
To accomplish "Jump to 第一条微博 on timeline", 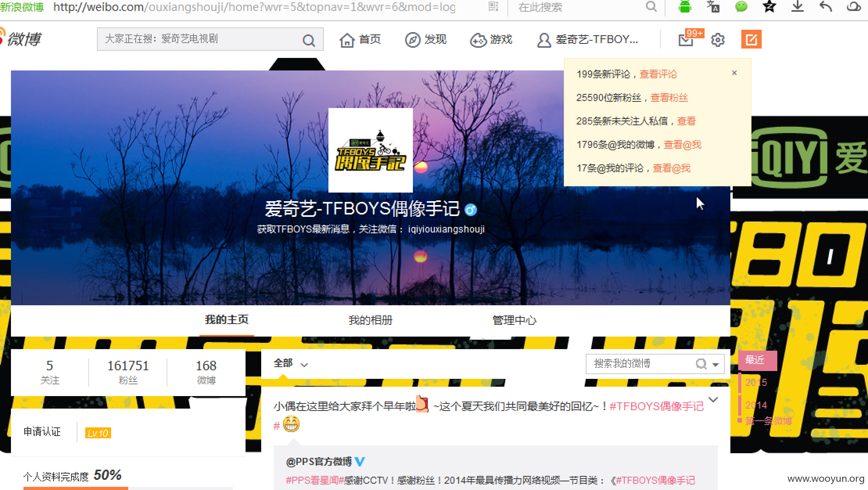I will tap(768, 421).
